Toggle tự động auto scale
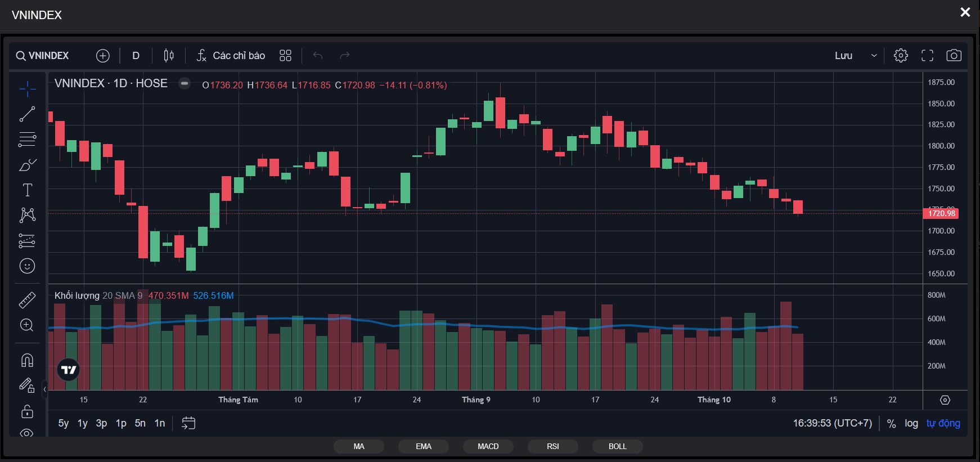 943,423
